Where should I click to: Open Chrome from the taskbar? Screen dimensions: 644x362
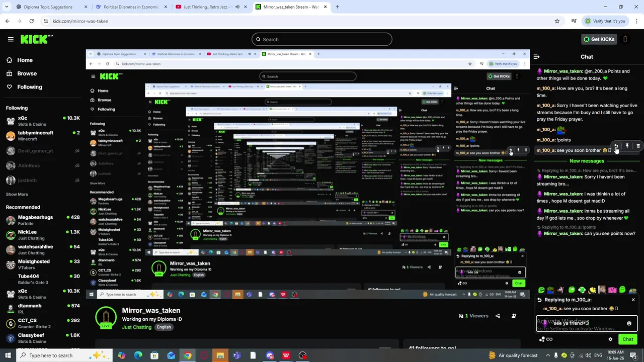point(187,355)
